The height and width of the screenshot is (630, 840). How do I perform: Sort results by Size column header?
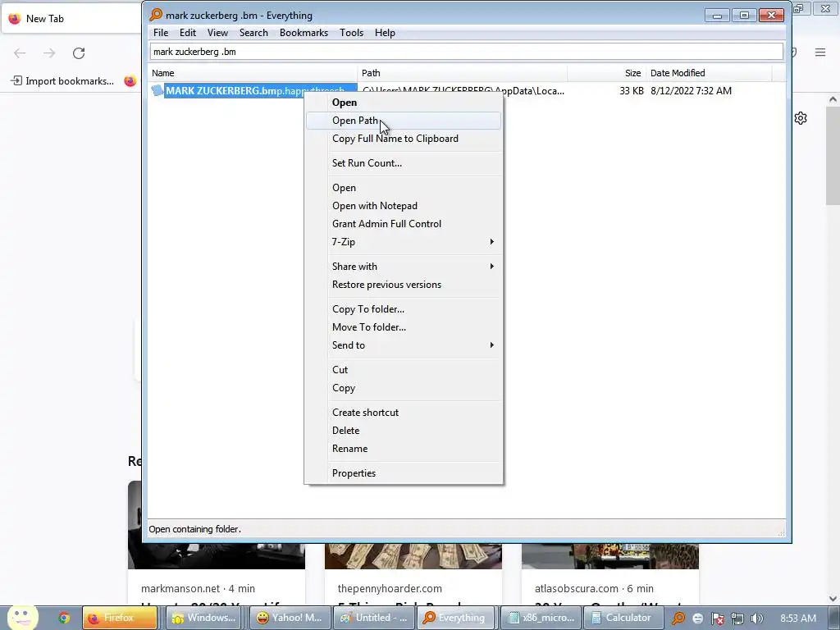(x=606, y=73)
